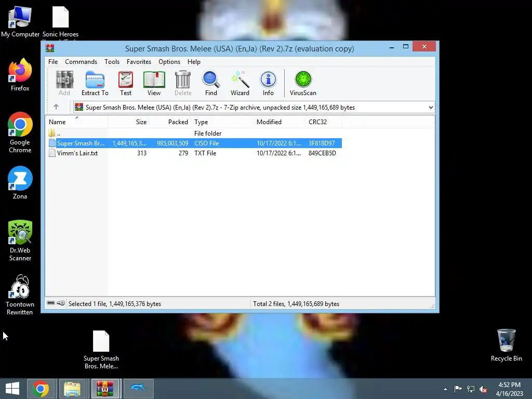Select the Toontown Rewritten desktop shortcut

pos(20,295)
